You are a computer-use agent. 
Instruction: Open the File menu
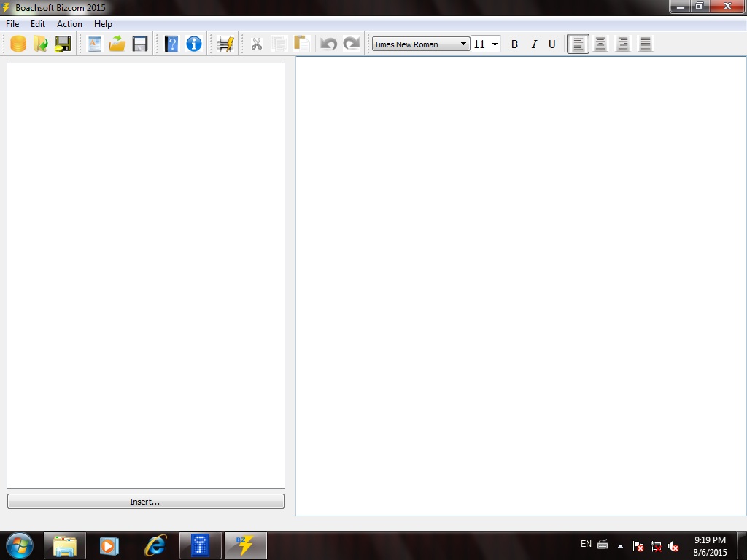(x=12, y=24)
